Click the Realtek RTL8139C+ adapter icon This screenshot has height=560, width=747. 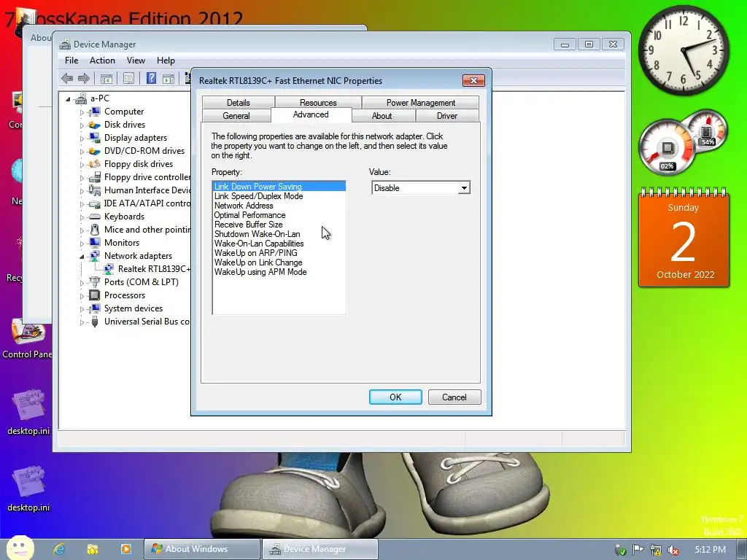[109, 269]
